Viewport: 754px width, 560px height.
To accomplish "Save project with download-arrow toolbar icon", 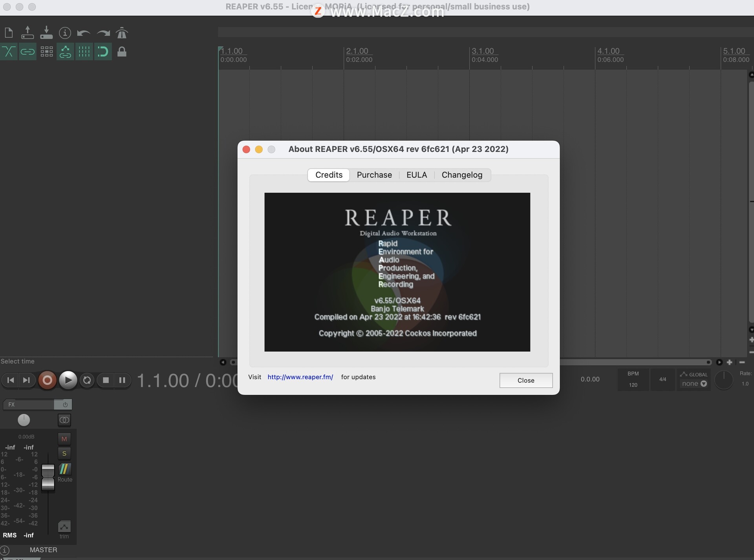I will (46, 33).
